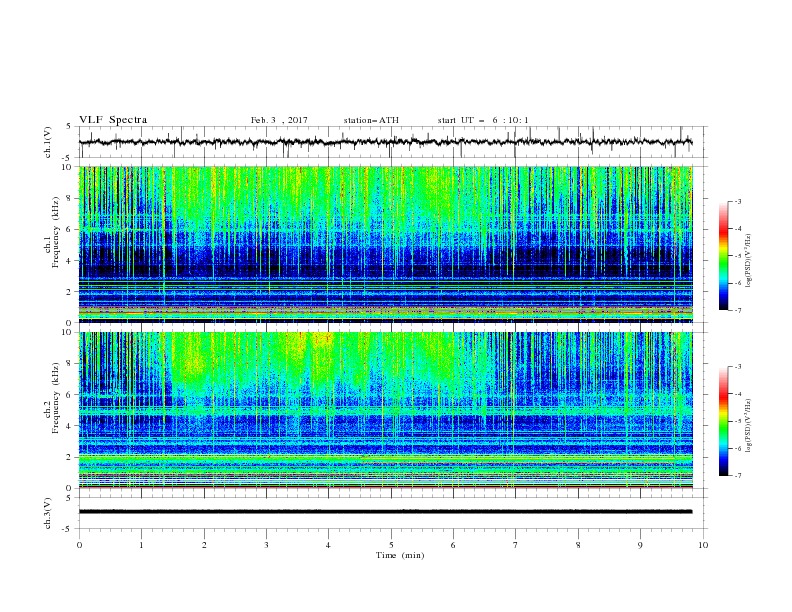Select the "ch.1 Frequency (kHz)" axis label
792x612 pixels.
click(x=52, y=233)
